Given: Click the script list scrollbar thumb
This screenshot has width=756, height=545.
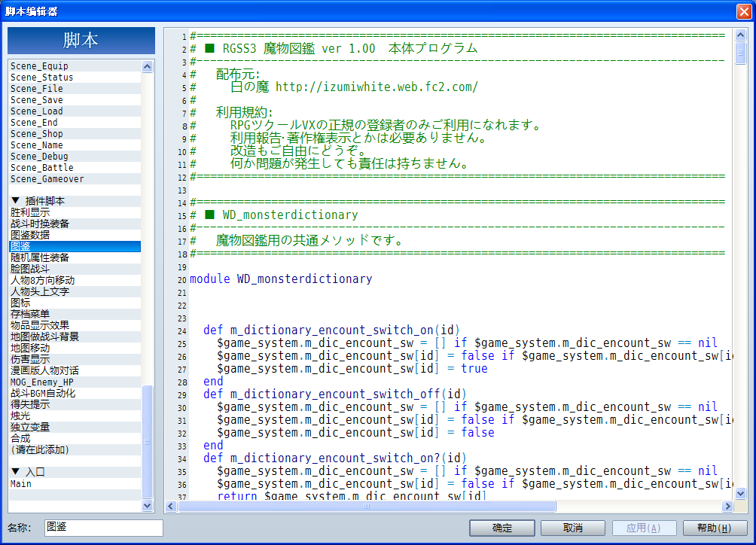Looking at the screenshot, I should pos(148,441).
